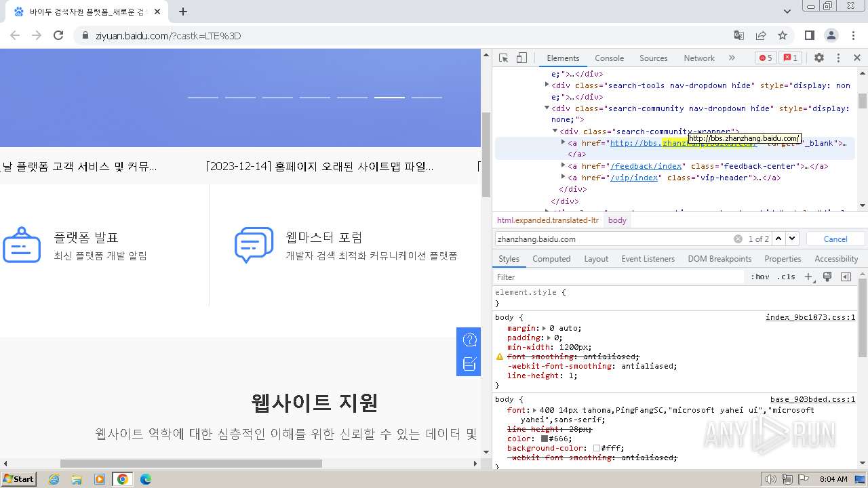Expand the margin shorthand property
The height and width of the screenshot is (488, 868).
(x=545, y=328)
